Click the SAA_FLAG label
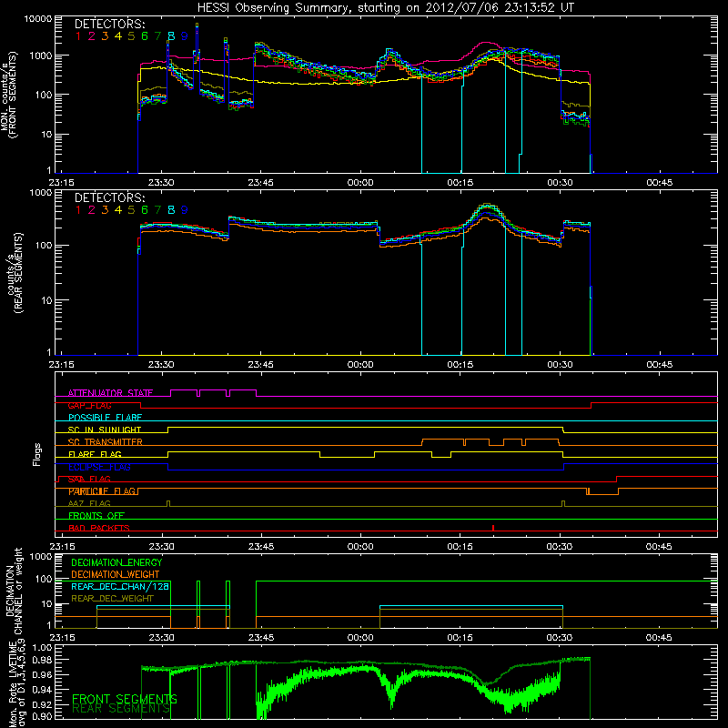This screenshot has width=728, height=728. [x=89, y=480]
